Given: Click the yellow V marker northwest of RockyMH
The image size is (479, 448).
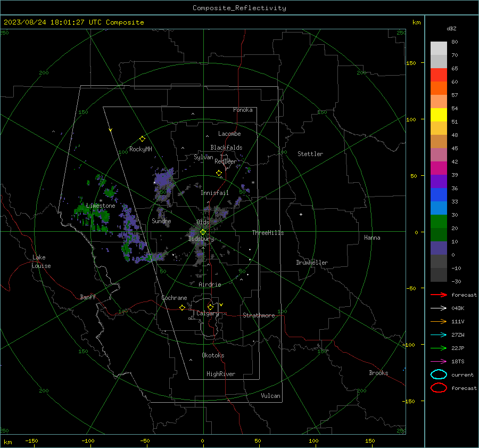Looking at the screenshot, I should 111,131.
